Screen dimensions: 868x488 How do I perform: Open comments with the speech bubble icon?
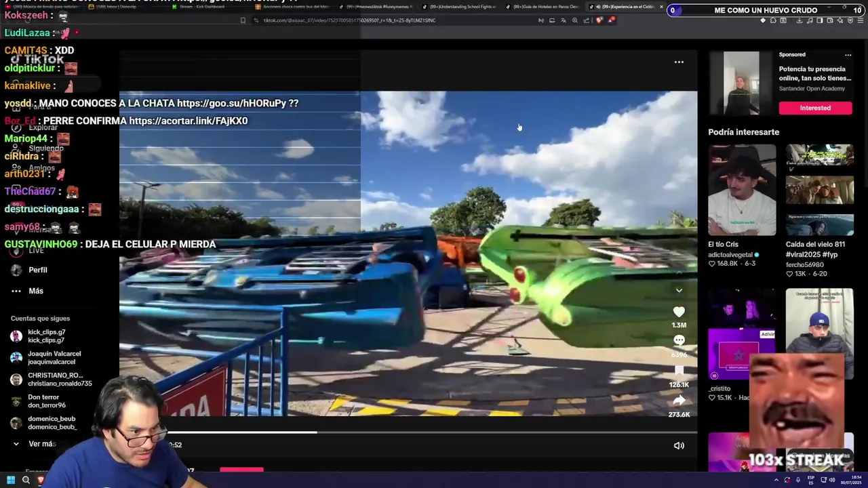[679, 340]
